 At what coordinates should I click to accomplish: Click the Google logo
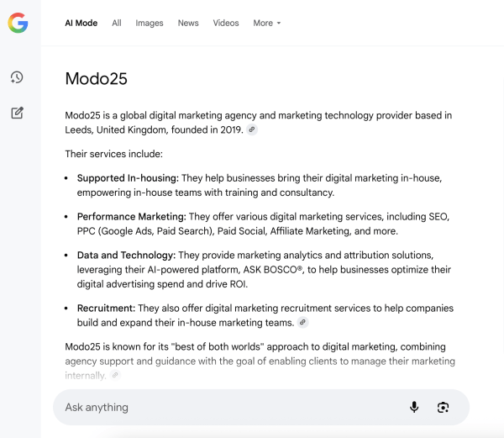point(18,24)
